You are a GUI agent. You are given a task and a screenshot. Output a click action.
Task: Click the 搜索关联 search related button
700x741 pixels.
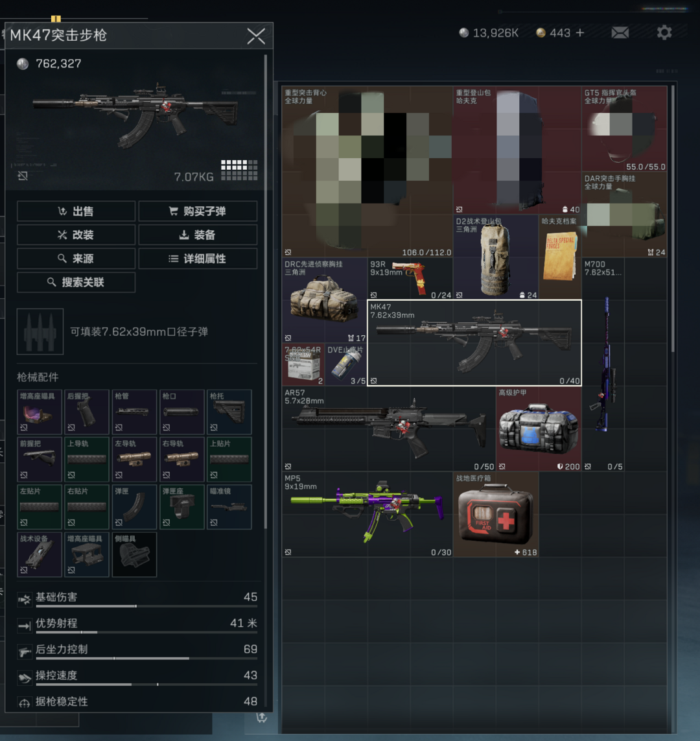(76, 282)
